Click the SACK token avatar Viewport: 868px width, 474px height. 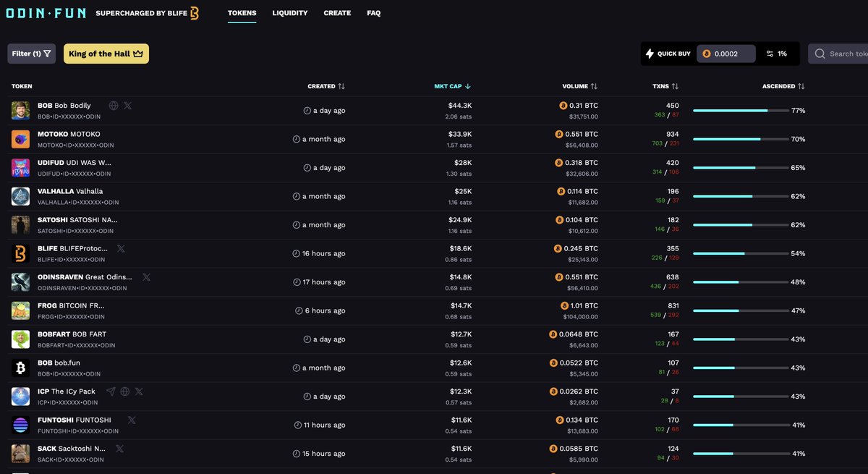tap(20, 454)
